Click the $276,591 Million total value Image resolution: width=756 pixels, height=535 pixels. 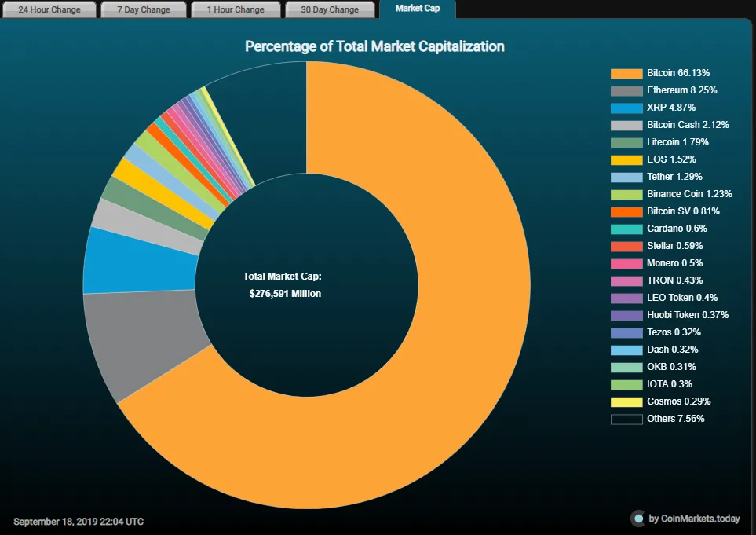coord(285,294)
